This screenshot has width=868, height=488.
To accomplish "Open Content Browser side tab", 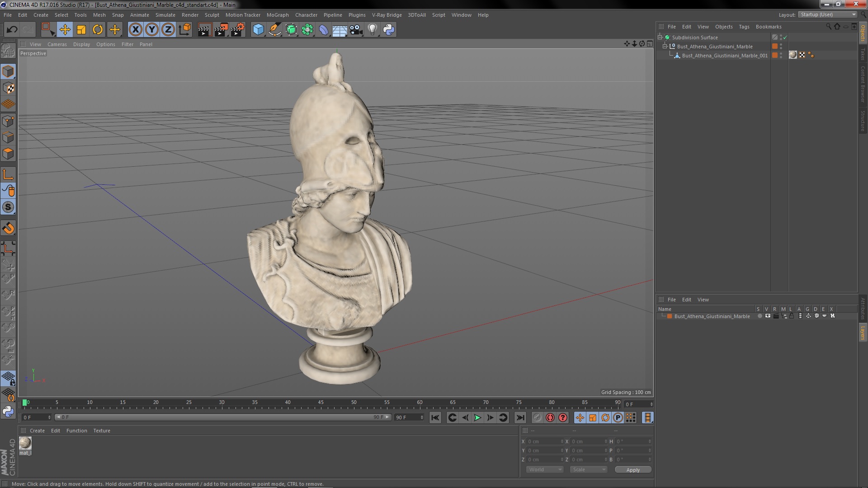I will [863, 84].
